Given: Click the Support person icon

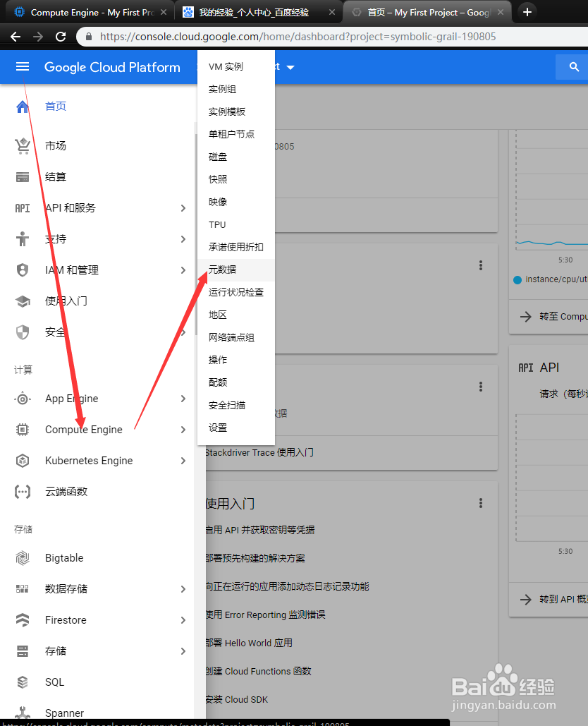Looking at the screenshot, I should pos(22,239).
